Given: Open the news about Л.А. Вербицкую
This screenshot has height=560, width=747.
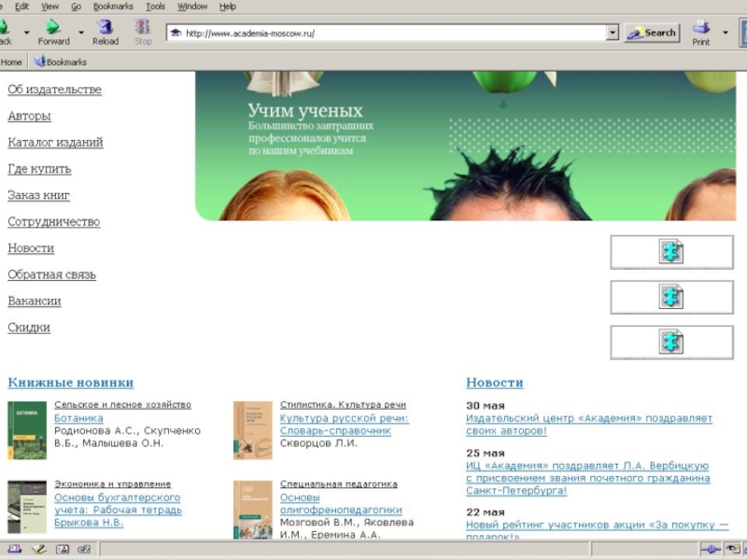Looking at the screenshot, I should (x=588, y=478).
